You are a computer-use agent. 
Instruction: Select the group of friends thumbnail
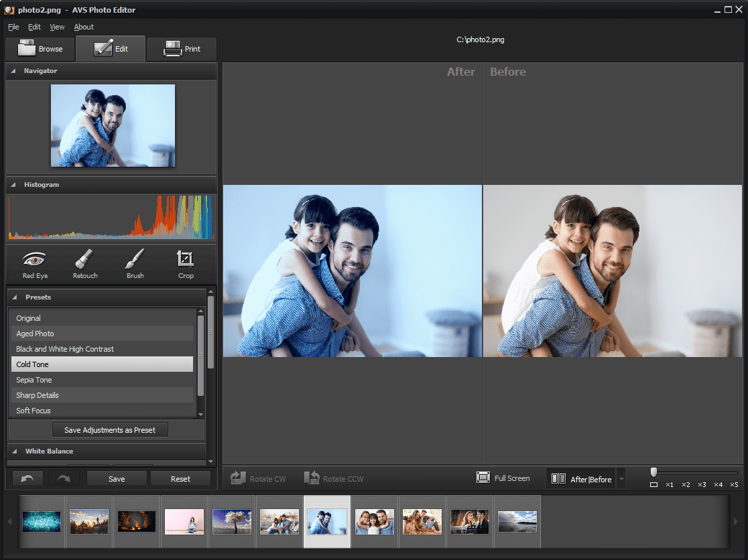click(x=422, y=521)
